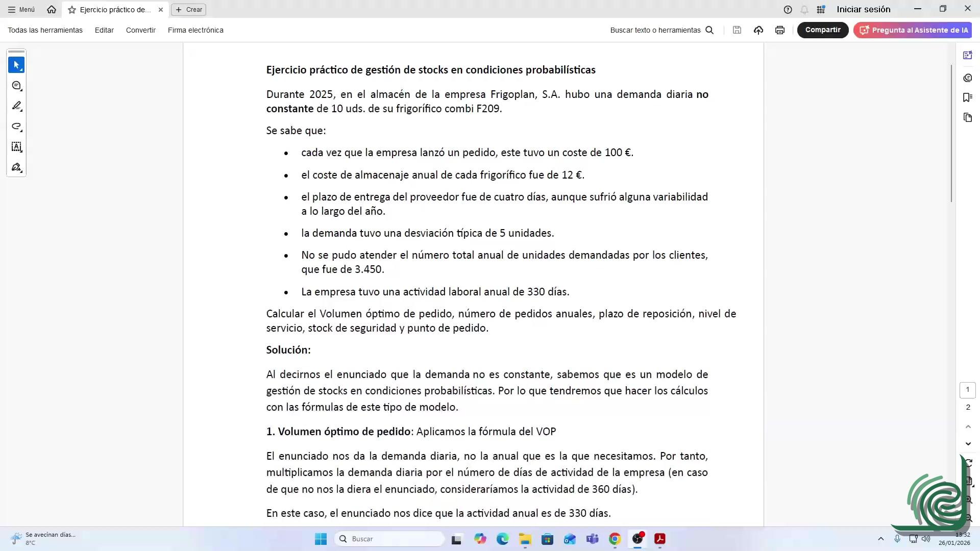
Task: Open the Convertir menu item
Action: (140, 30)
